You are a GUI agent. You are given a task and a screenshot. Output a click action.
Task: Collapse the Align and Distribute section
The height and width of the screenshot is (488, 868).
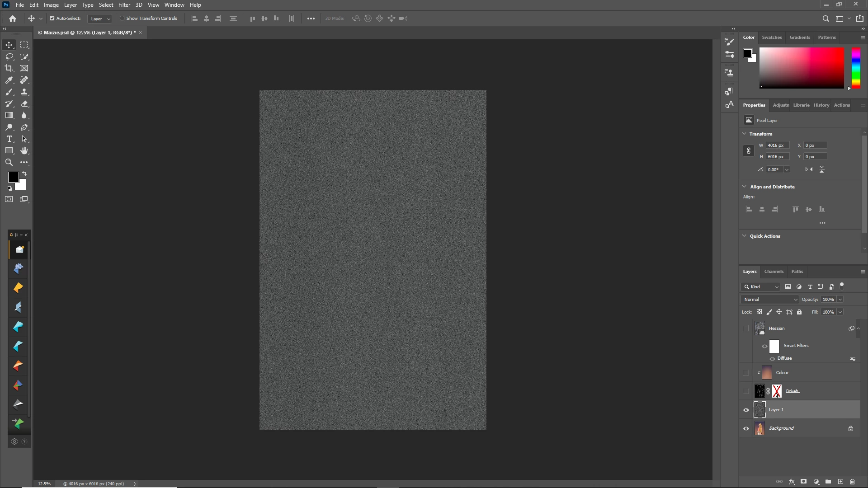click(x=745, y=187)
